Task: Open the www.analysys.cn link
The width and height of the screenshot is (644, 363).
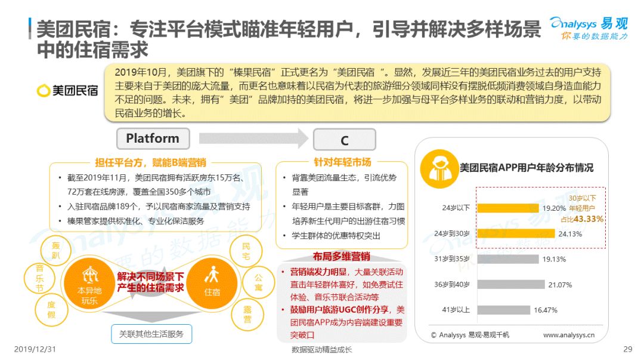Action: [x=569, y=335]
